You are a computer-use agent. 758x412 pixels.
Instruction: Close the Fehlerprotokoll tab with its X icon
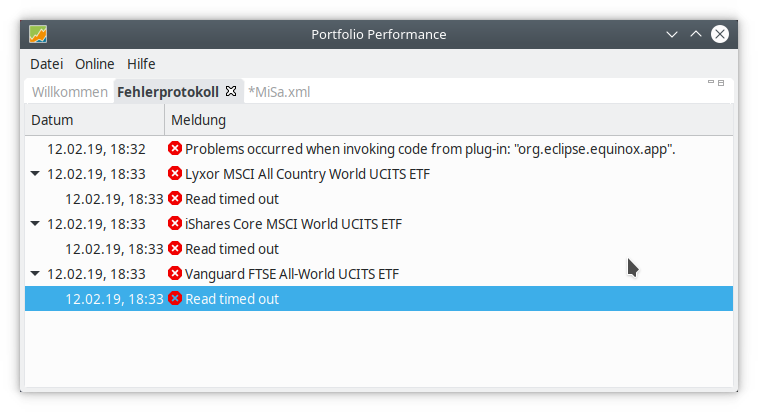coord(231,91)
